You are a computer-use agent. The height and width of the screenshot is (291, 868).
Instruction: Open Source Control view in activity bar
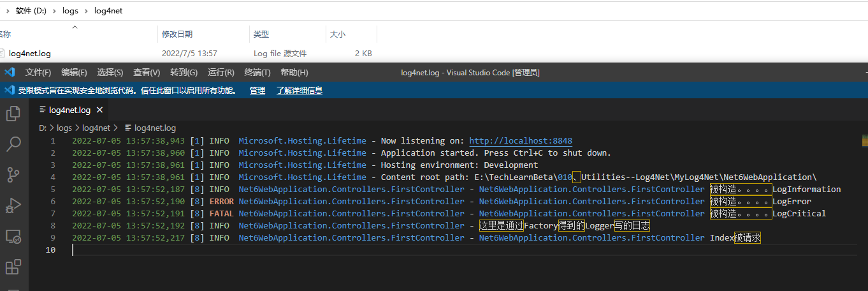tap(13, 174)
